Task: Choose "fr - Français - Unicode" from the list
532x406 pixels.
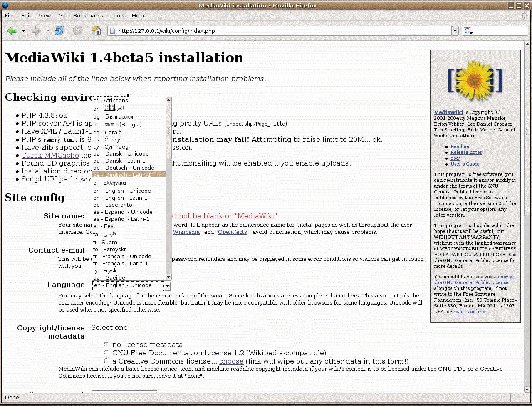Action: (129, 257)
